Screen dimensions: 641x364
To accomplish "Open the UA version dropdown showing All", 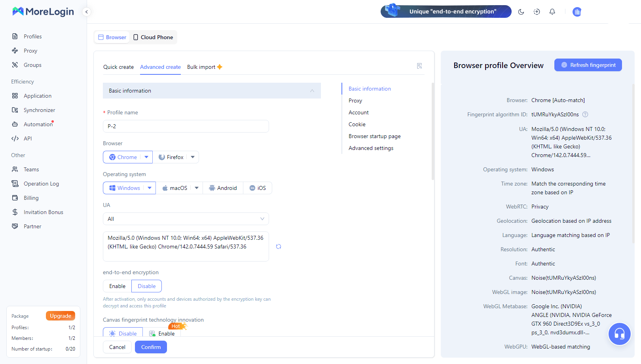I will [186, 218].
